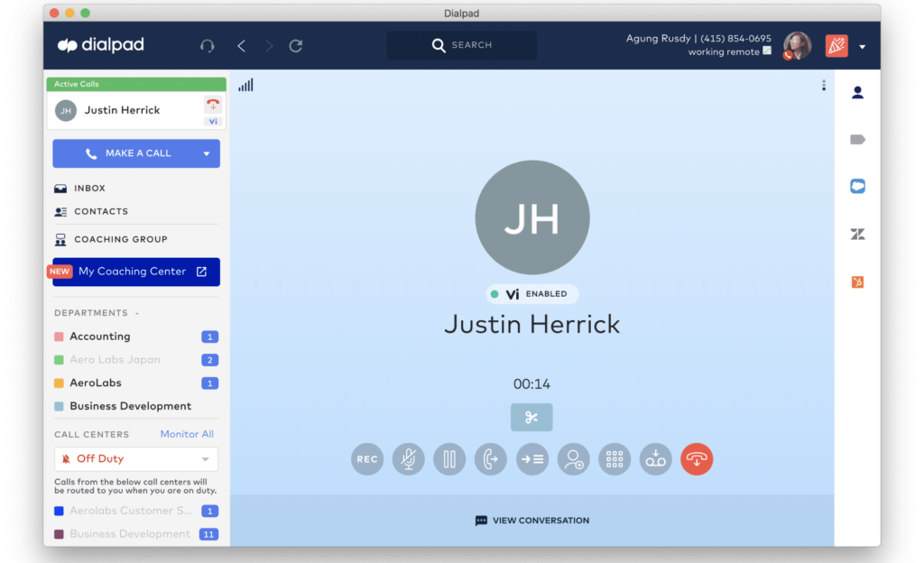Open the Off Duty status dropdown

[x=136, y=459]
